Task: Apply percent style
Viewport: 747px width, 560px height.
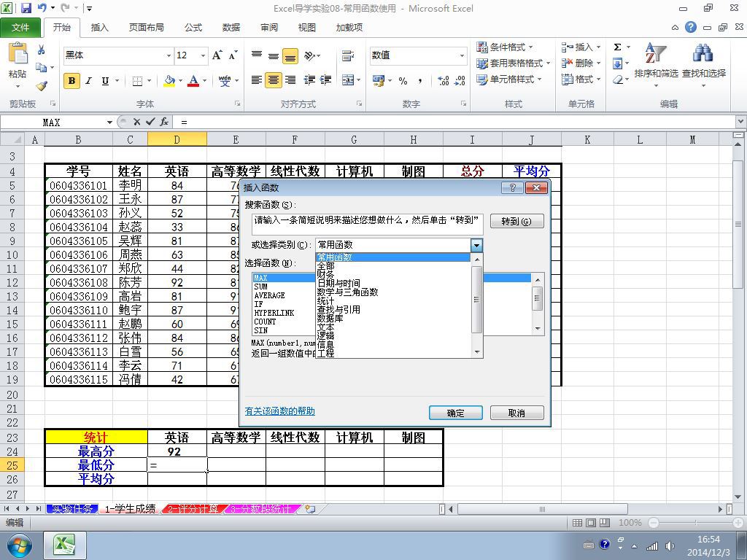Action: pos(403,81)
